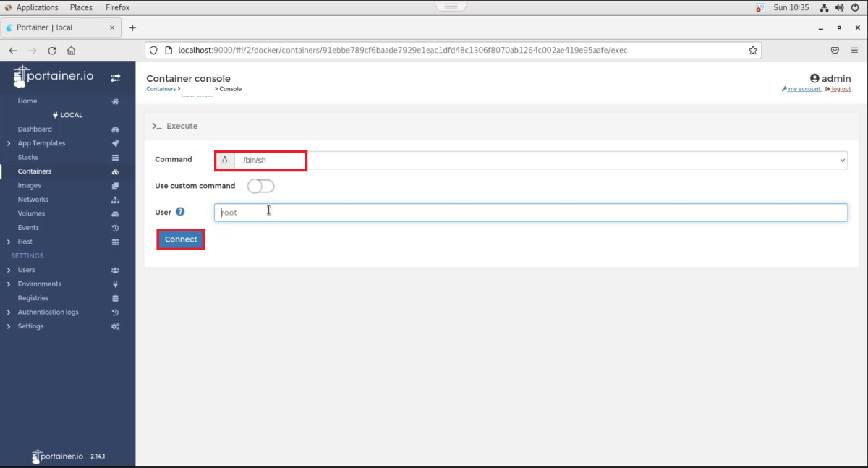
Task: Click the Firefox reload page icon
Action: (52, 51)
